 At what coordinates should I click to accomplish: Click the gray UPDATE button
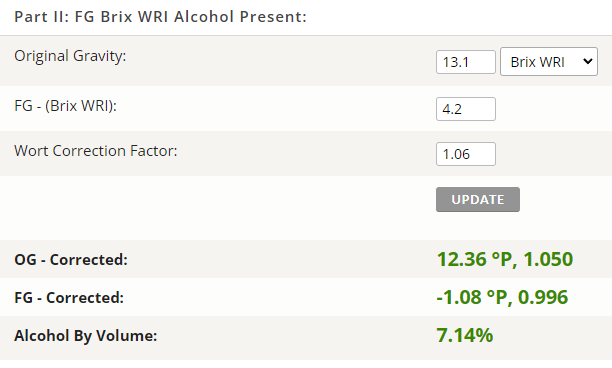coord(478,199)
